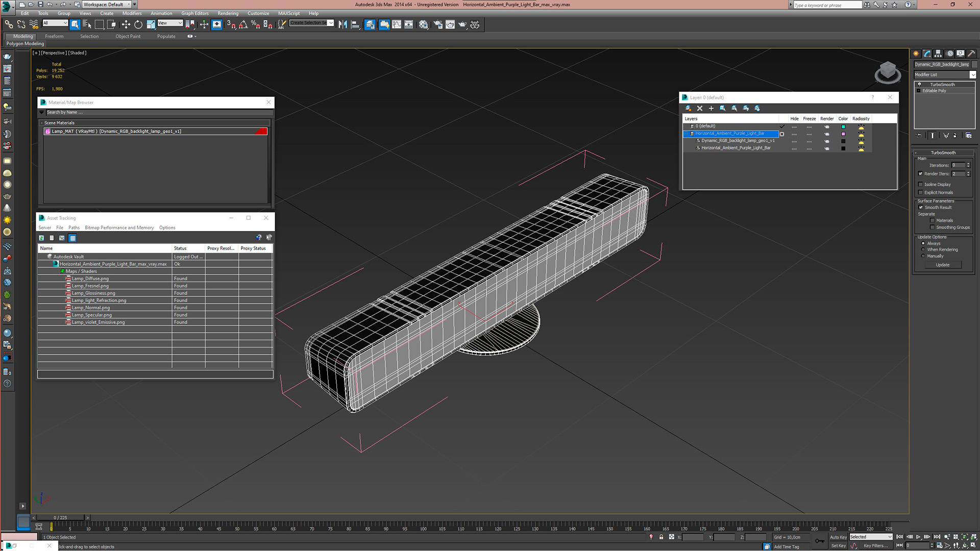Select Always update option
Screen dimensions: 980x551
[x=923, y=243]
